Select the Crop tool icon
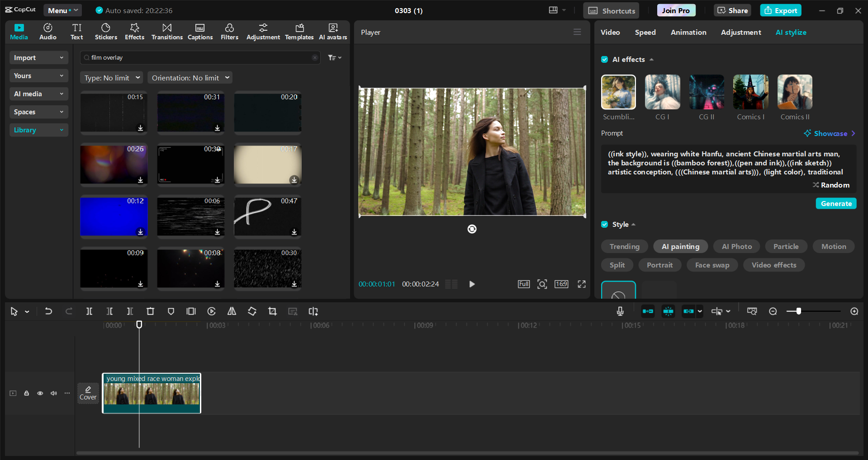Image resolution: width=868 pixels, height=460 pixels. (272, 311)
